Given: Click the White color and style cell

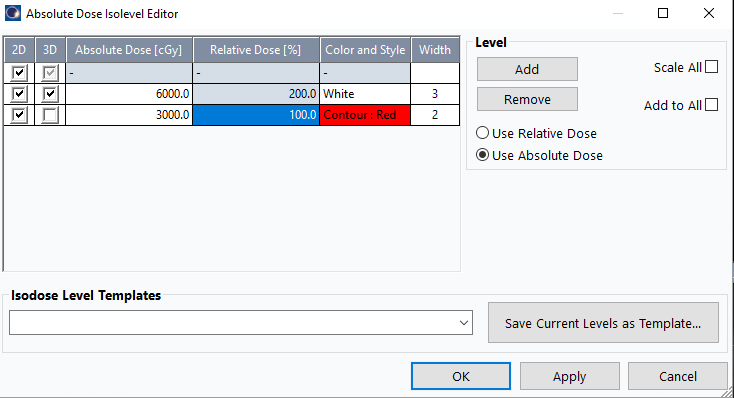Looking at the screenshot, I should [365, 94].
